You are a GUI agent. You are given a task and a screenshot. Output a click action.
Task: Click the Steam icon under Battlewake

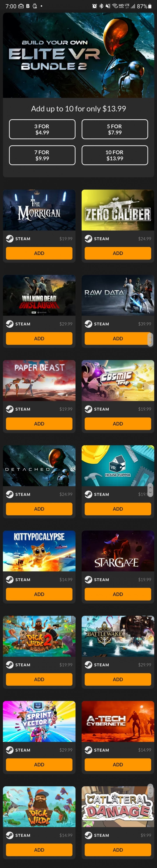tap(88, 665)
